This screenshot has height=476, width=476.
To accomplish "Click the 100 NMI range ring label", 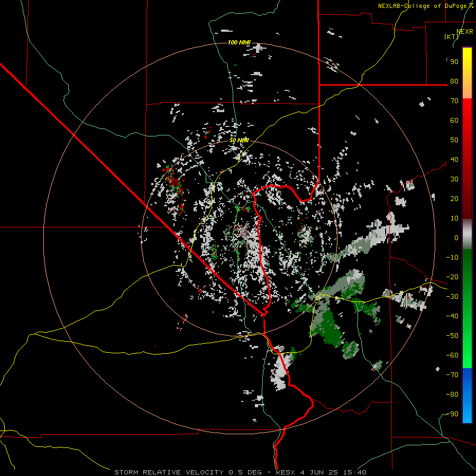I will 239,42.
